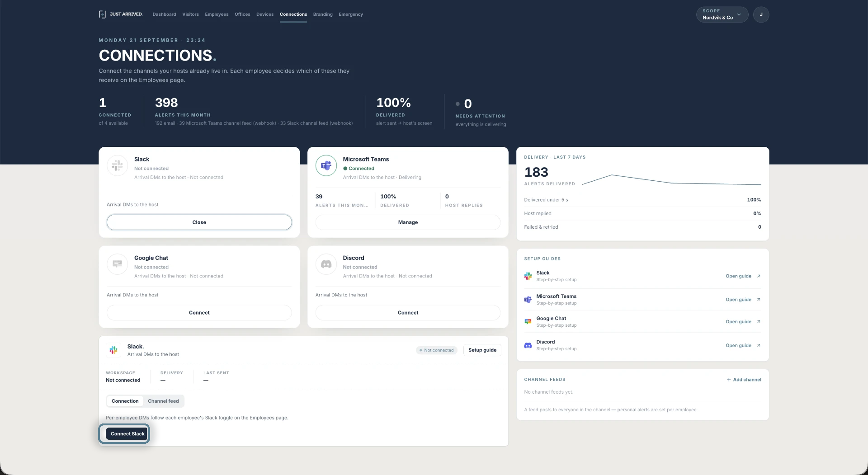This screenshot has height=475, width=868.
Task: Click the plus icon beside Add channel
Action: [x=729, y=380]
